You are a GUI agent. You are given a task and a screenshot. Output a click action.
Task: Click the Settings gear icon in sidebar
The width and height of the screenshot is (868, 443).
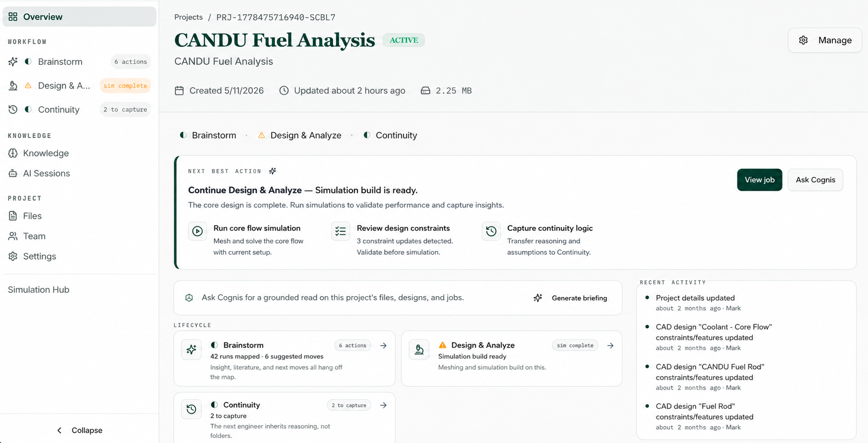pyautogui.click(x=13, y=256)
